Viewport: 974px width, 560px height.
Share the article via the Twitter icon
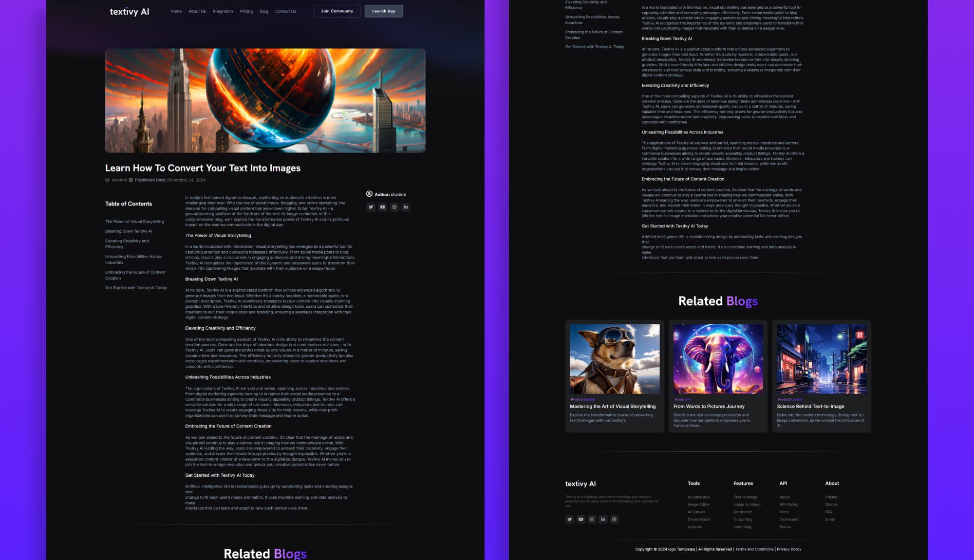coord(371,207)
